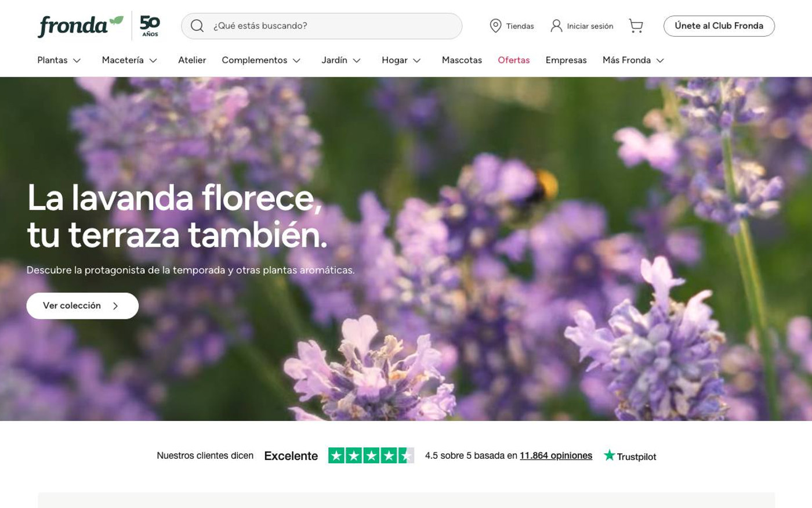The width and height of the screenshot is (812, 508).
Task: Click the Descubre la protagonista subtitle text
Action: (190, 270)
